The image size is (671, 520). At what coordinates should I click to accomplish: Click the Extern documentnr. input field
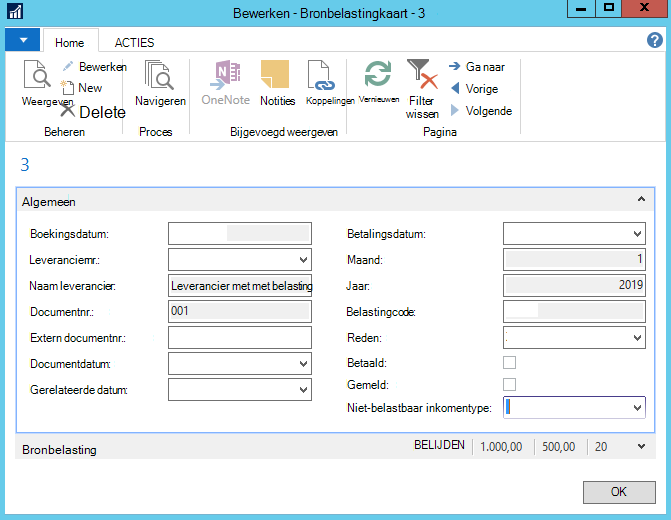[x=240, y=338]
